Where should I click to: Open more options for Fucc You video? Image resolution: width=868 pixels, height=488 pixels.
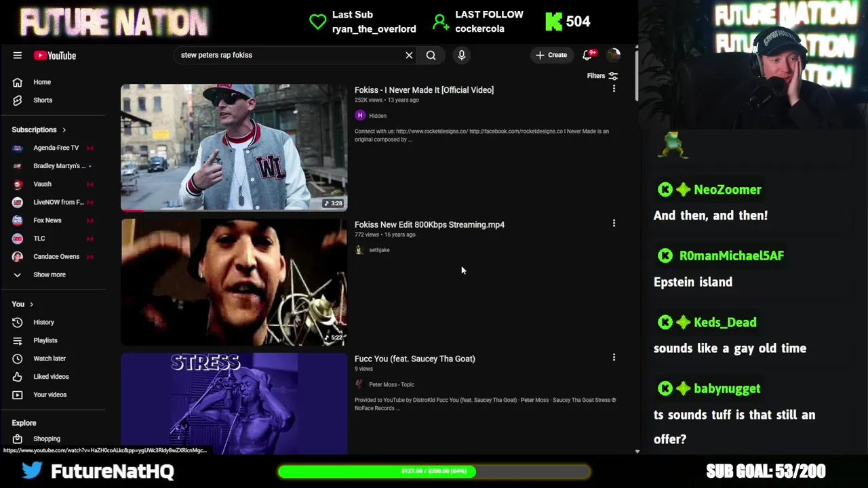[x=614, y=357]
